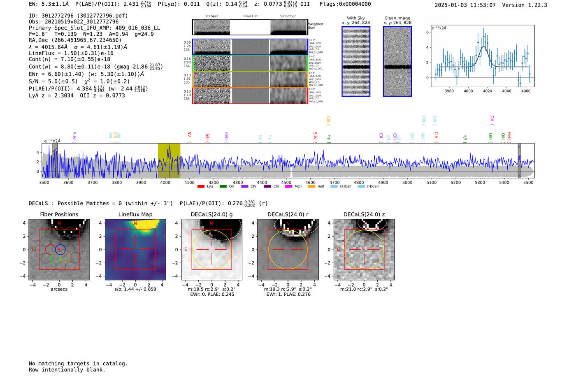Click the blue fiber circle in Fiber Positions
Image resolution: width=576 pixels, height=392 pixels.
click(60, 249)
